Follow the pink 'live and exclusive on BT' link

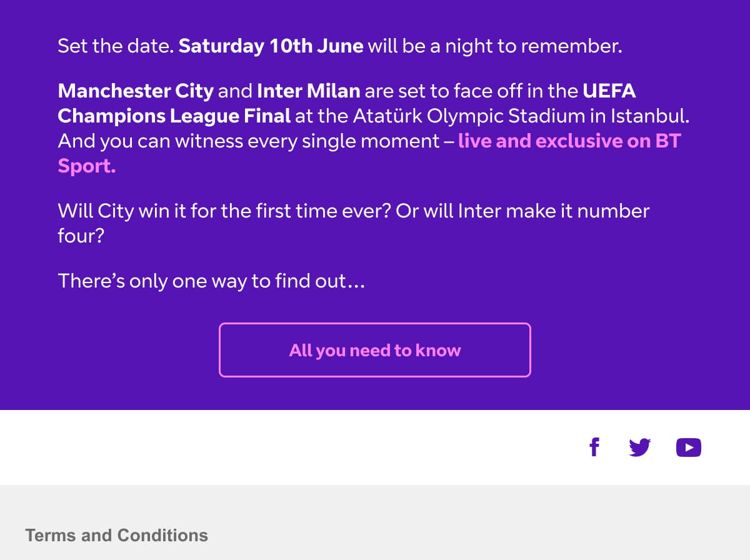[x=569, y=141]
